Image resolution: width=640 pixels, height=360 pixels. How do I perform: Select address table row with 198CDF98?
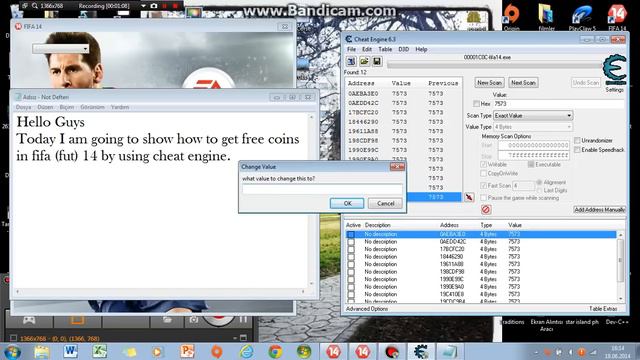482,271
